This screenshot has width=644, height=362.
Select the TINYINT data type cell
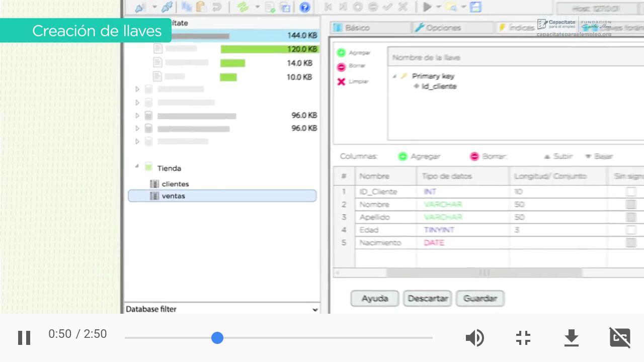click(x=463, y=230)
